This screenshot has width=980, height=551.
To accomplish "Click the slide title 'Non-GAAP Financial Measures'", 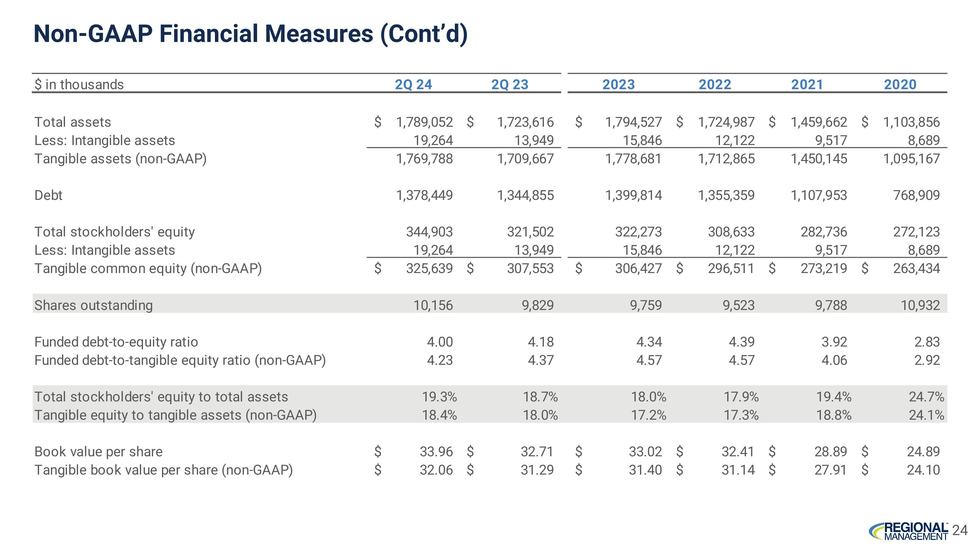I will coord(250,34).
